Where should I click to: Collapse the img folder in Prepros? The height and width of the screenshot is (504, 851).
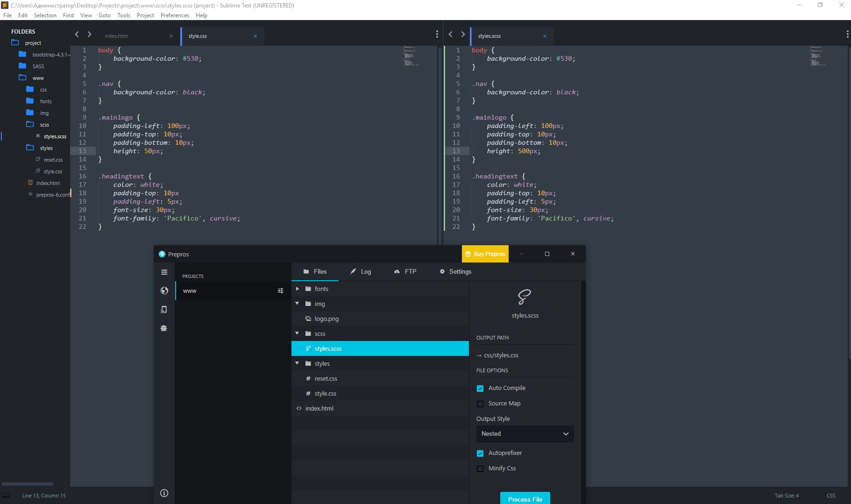(x=297, y=304)
